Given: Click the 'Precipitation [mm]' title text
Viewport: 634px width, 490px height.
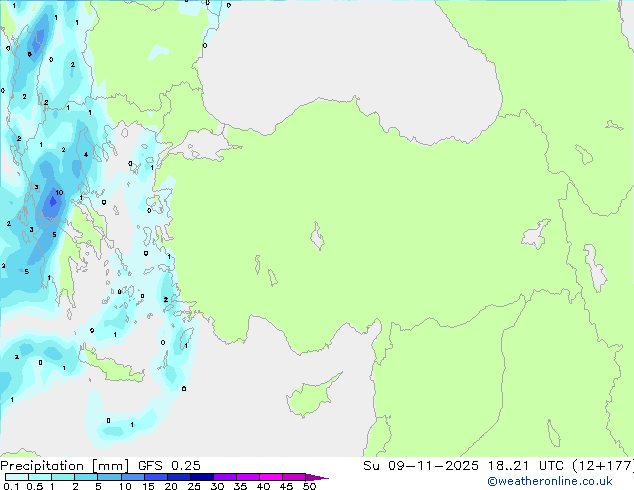Looking at the screenshot, I should click(65, 466).
